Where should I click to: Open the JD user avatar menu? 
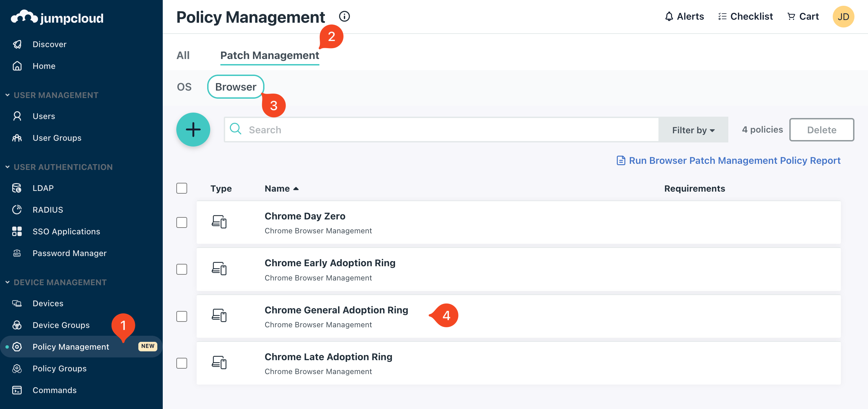(x=843, y=17)
